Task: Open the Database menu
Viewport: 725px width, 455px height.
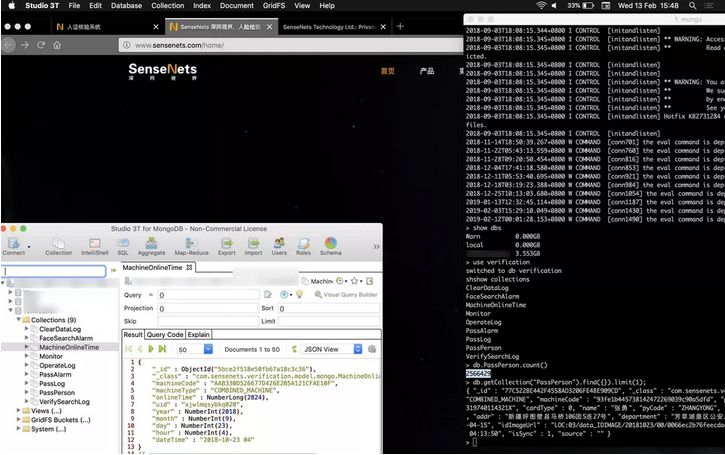Action: [x=126, y=6]
